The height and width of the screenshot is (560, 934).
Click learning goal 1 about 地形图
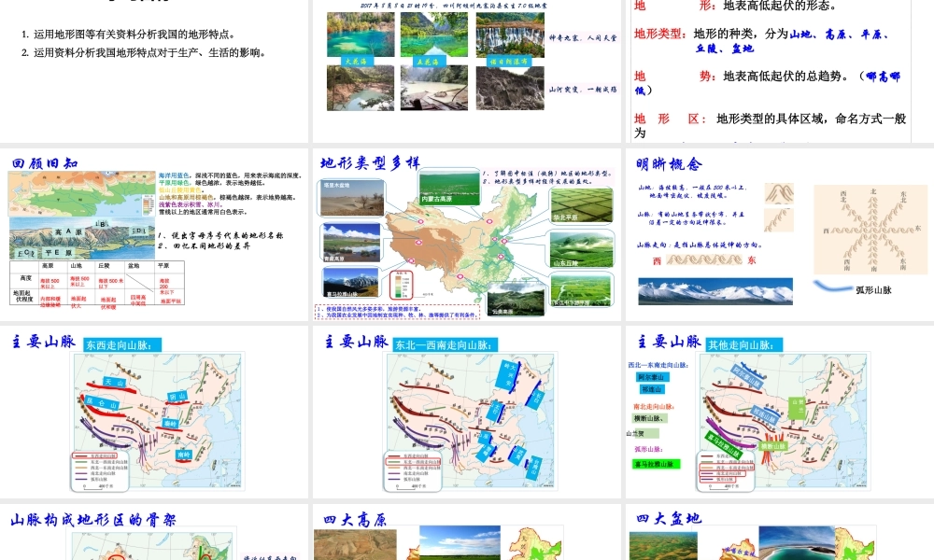(x=128, y=35)
